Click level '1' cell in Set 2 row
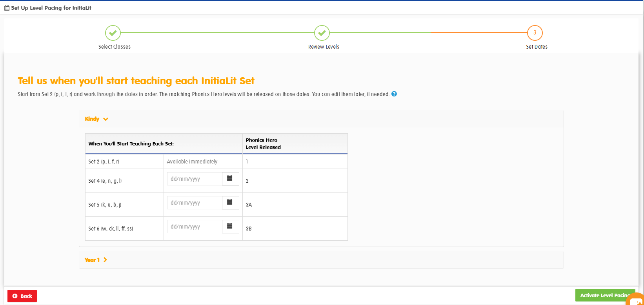Image resolution: width=644 pixels, height=305 pixels. coord(295,162)
